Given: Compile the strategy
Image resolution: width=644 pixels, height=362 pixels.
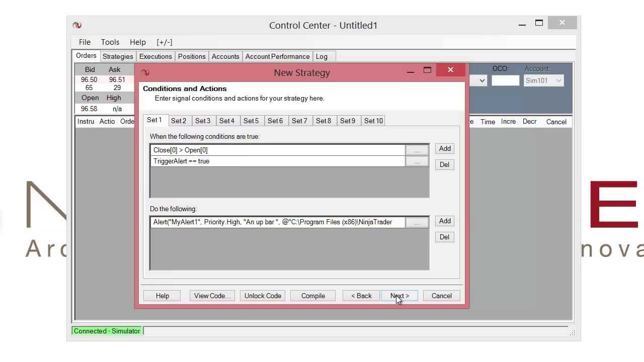Looking at the screenshot, I should [313, 296].
